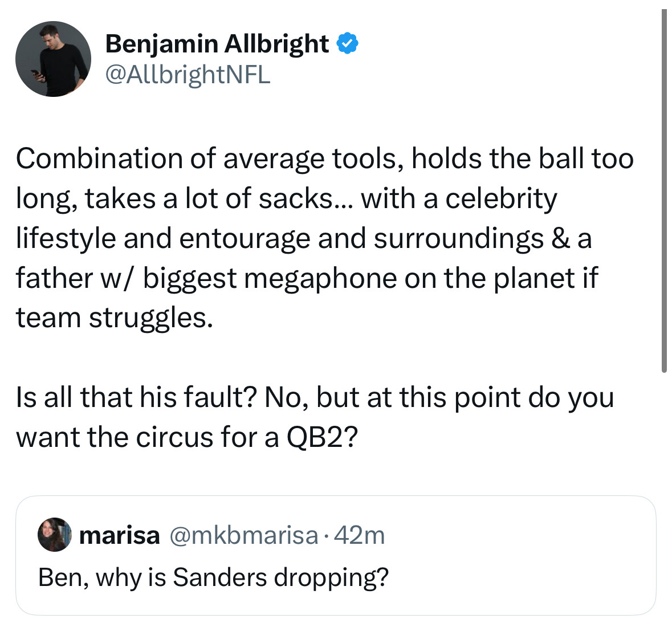Click the tweet line starting 'Combination of average tools'
The image size is (672, 635).
(x=324, y=160)
